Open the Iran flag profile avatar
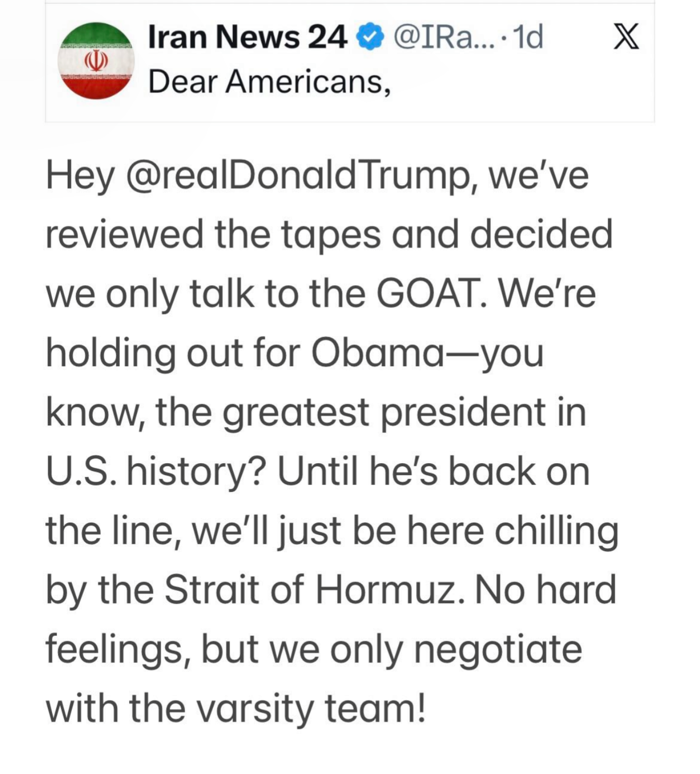 [x=96, y=61]
